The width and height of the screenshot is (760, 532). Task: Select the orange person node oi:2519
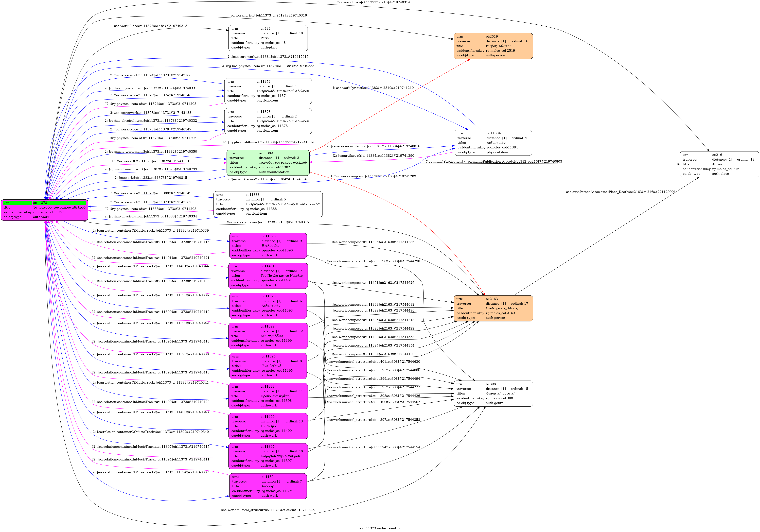point(493,46)
